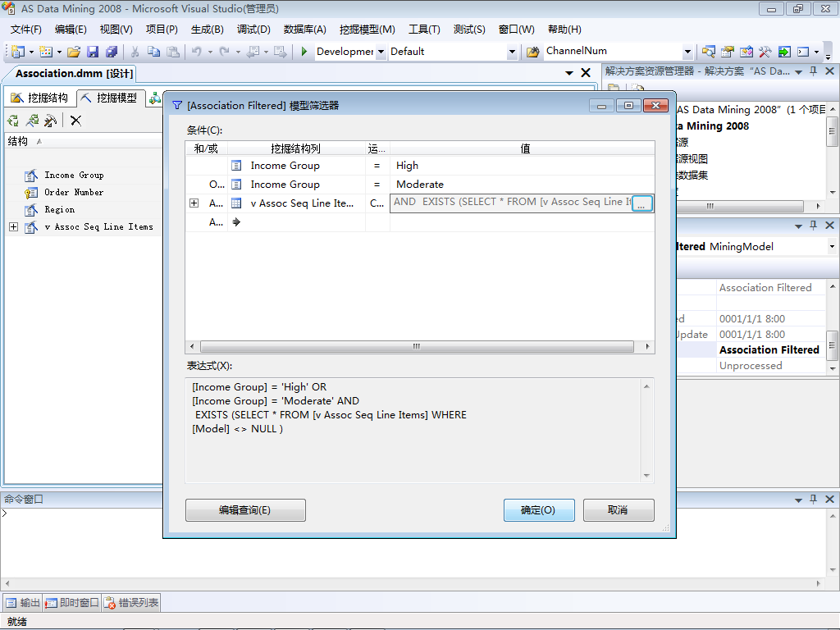The image size is (840, 630).
Task: Open the Solution Explorer toolbar icon
Action: tap(708, 52)
